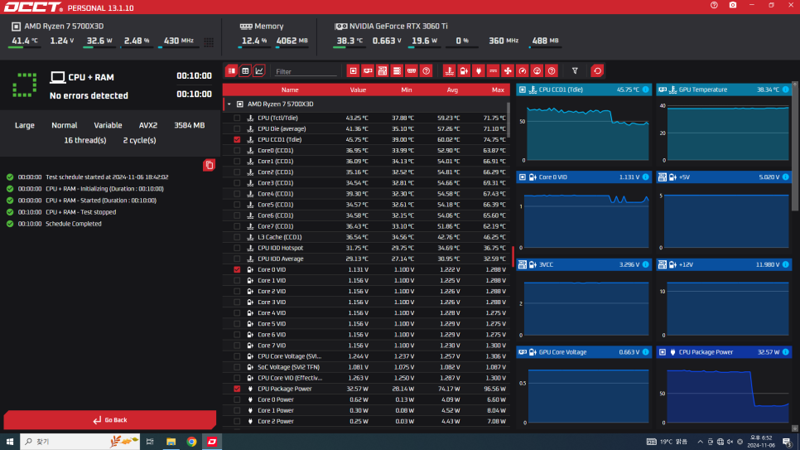800x450 pixels.
Task: Toggle the memory module filter icon
Action: (412, 71)
